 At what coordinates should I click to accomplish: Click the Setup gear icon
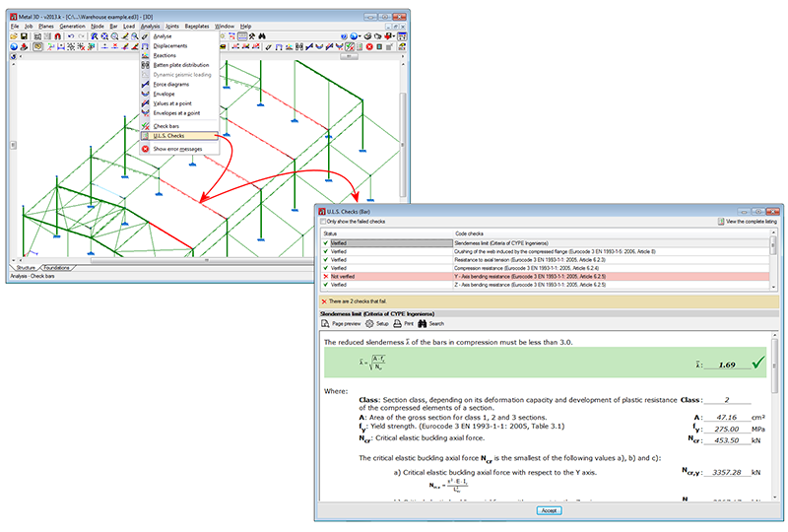369,324
